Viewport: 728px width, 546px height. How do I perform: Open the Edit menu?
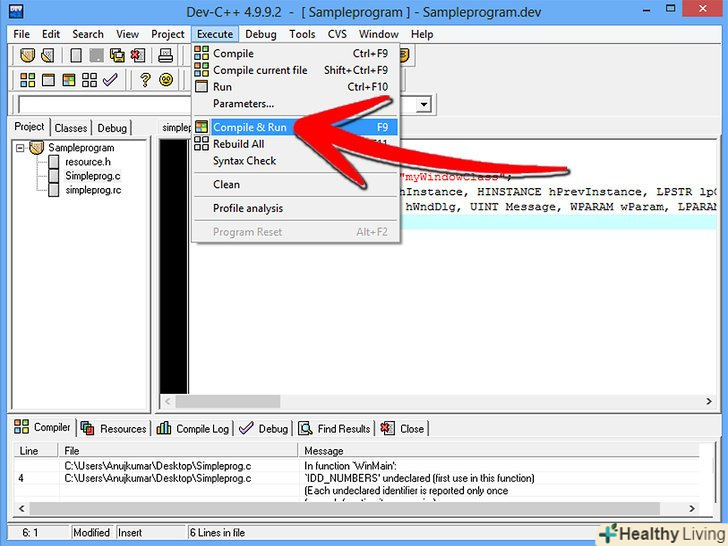51,34
